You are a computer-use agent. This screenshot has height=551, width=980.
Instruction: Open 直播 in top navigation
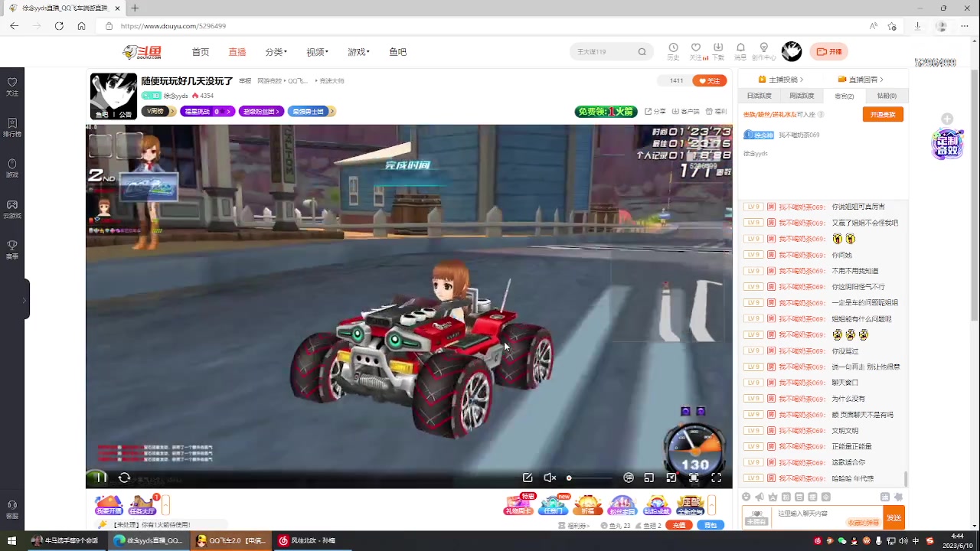(237, 52)
